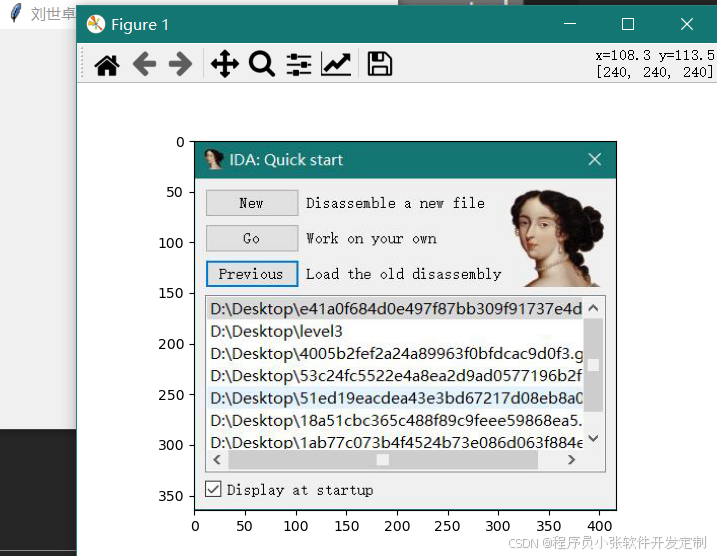
Task: Select the D:\Desktop\18a51cbc365c entry
Action: [395, 420]
